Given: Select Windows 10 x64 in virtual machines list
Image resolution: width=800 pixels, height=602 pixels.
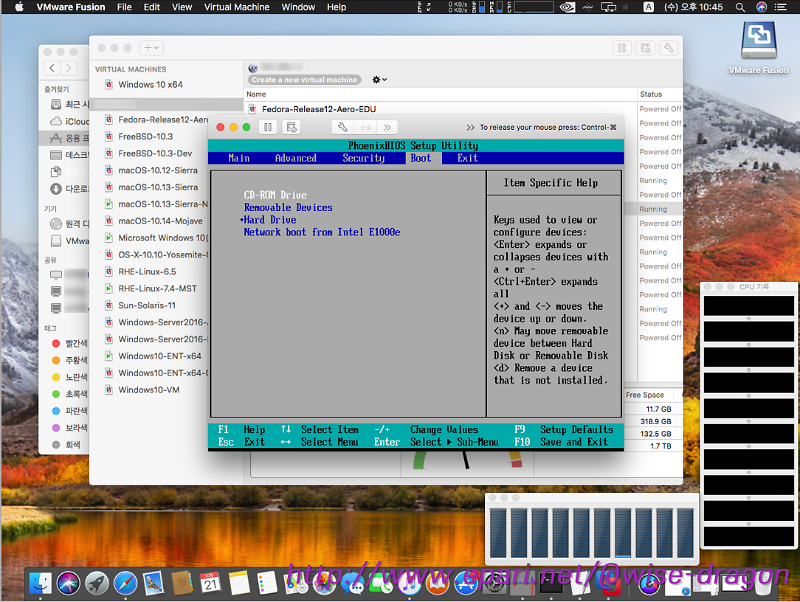Looking at the screenshot, I should [x=150, y=84].
